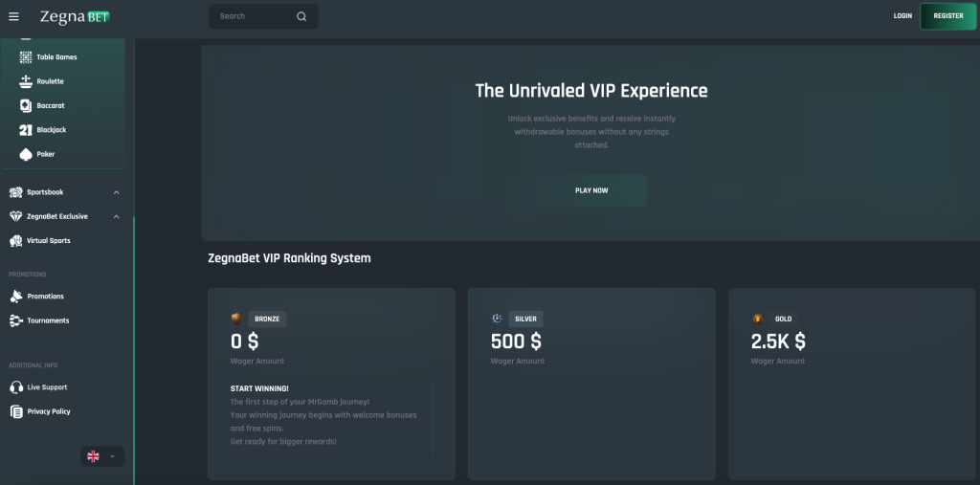Image resolution: width=980 pixels, height=485 pixels.
Task: Click the '500 $' wager amount
Action: tap(516, 342)
